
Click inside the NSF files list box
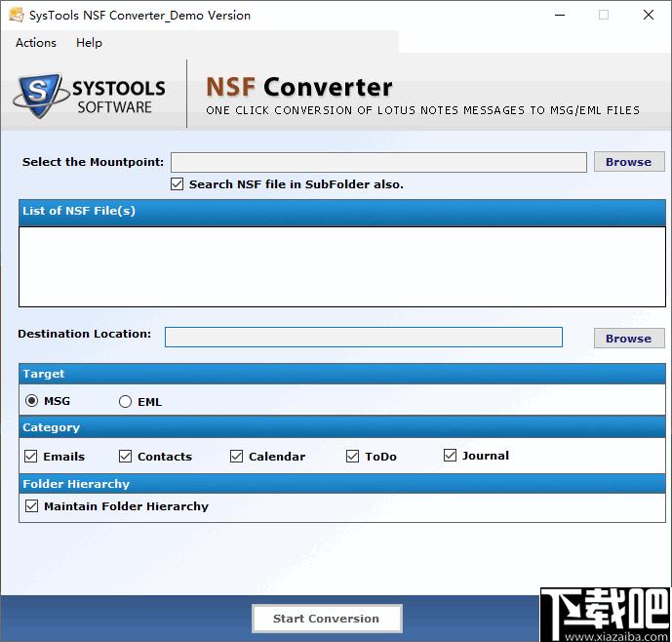point(342,266)
